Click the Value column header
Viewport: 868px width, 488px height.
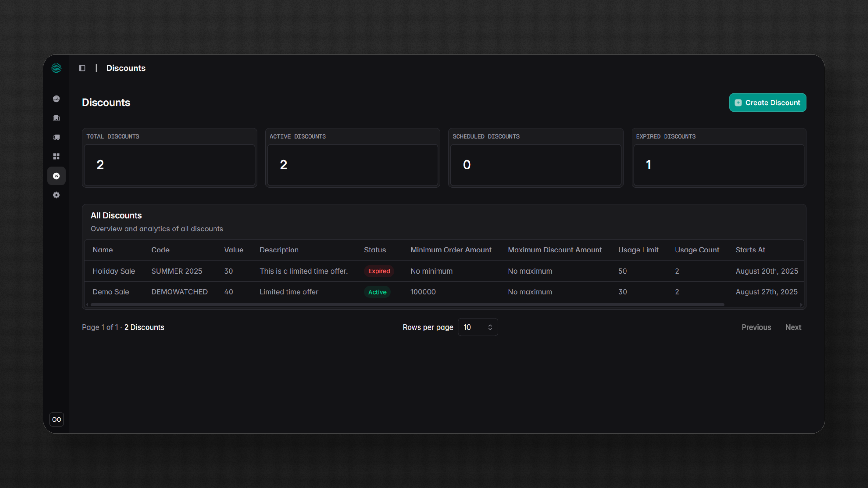click(233, 250)
